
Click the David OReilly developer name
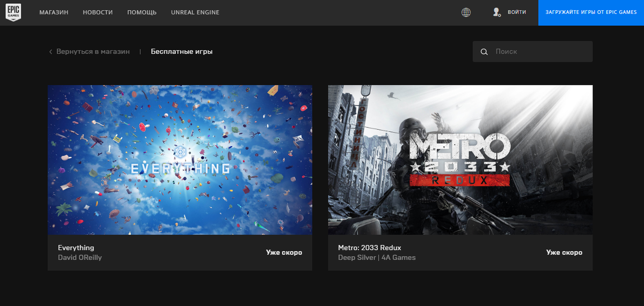(79, 257)
